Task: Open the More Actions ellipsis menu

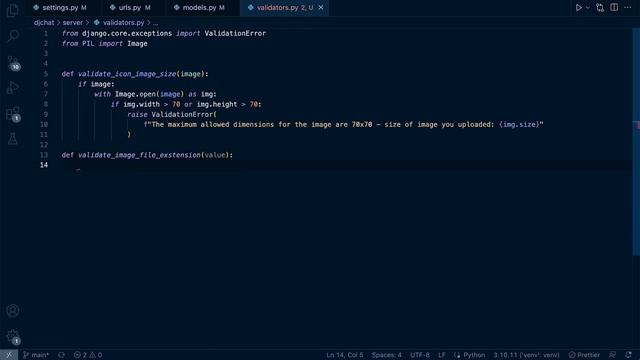Action: pyautogui.click(x=627, y=7)
